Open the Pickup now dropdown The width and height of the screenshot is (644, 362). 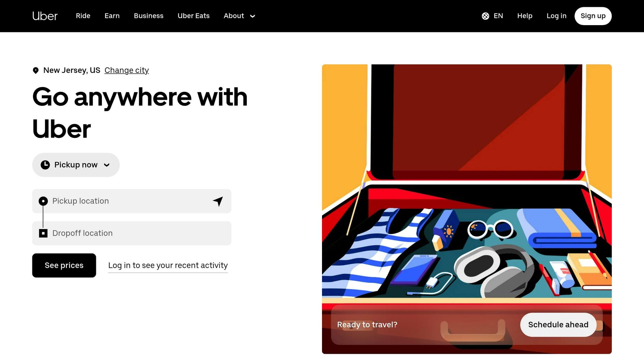pos(76,165)
